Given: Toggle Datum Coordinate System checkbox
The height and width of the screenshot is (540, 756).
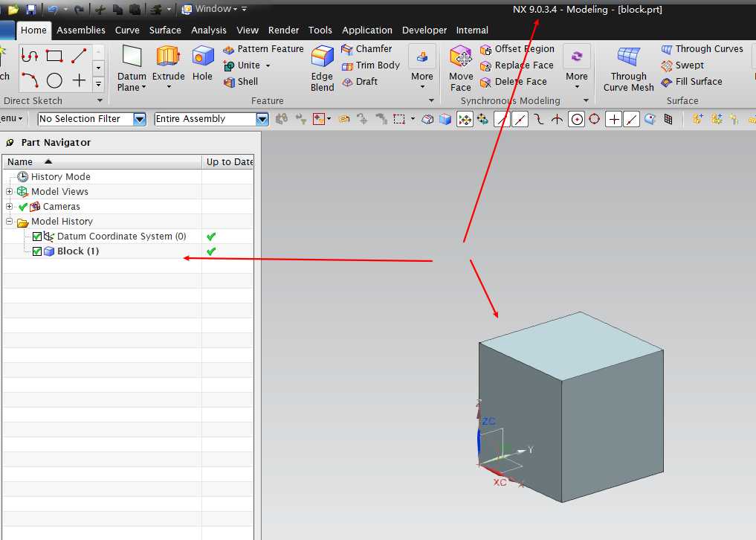Looking at the screenshot, I should pyautogui.click(x=37, y=237).
